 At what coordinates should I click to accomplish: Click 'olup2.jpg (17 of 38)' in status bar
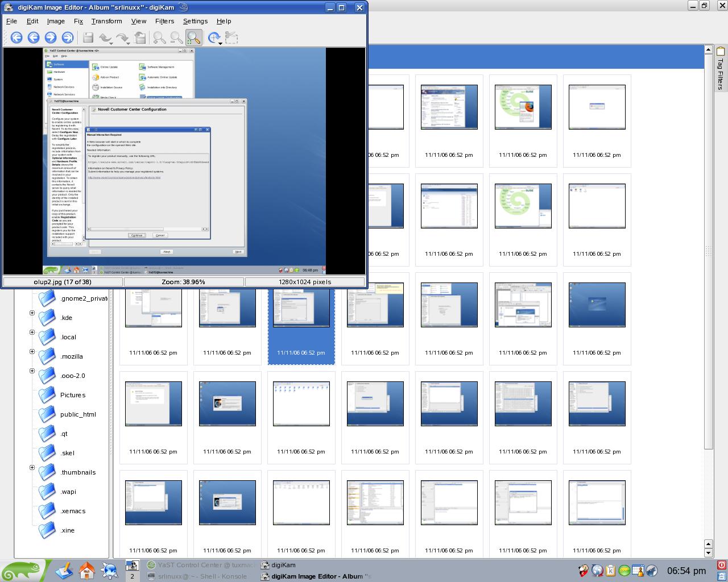click(63, 282)
